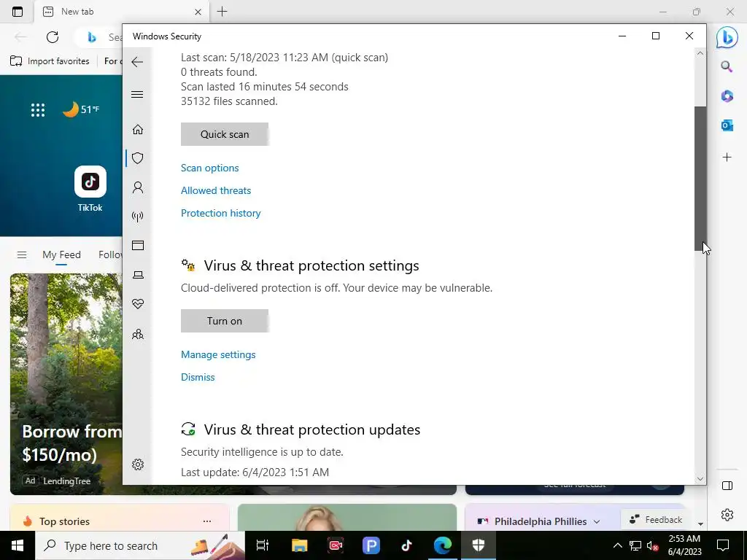This screenshot has height=560, width=747.
Task: Open Top stories more options
Action: click(x=206, y=521)
